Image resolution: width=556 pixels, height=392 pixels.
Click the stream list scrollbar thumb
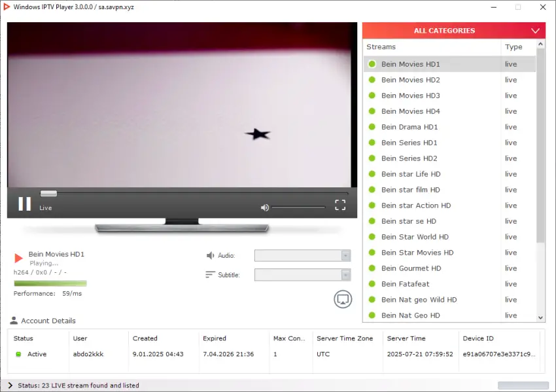pos(540,145)
